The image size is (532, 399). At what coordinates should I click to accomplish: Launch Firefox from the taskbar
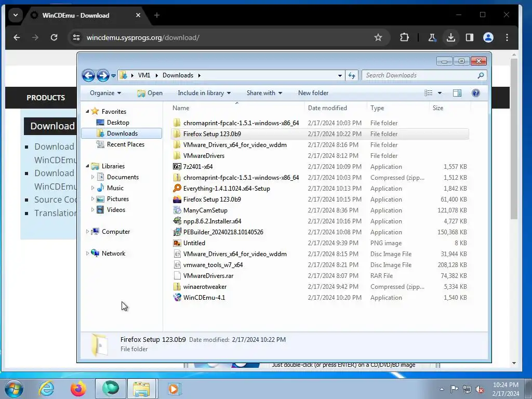tap(78, 389)
